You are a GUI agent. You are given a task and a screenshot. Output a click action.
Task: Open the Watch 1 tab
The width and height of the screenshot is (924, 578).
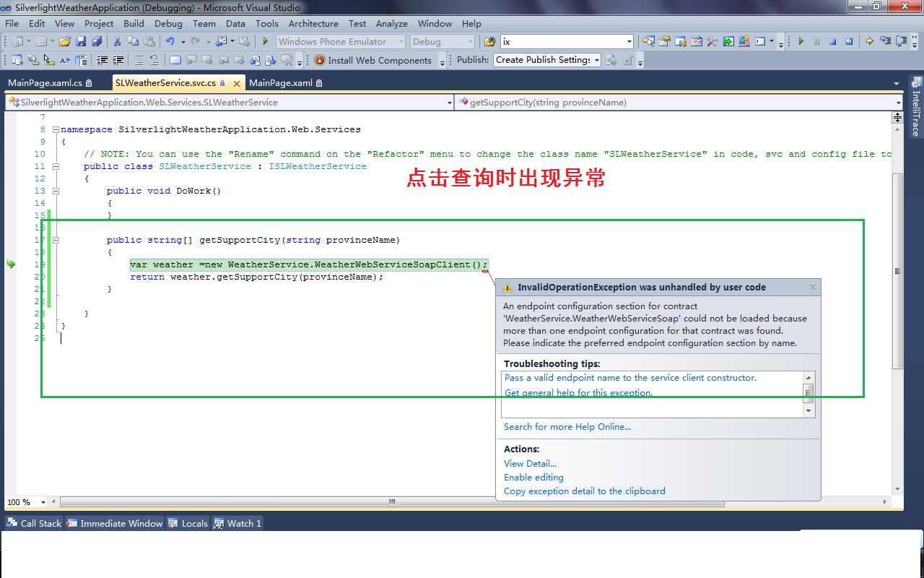[237, 524]
